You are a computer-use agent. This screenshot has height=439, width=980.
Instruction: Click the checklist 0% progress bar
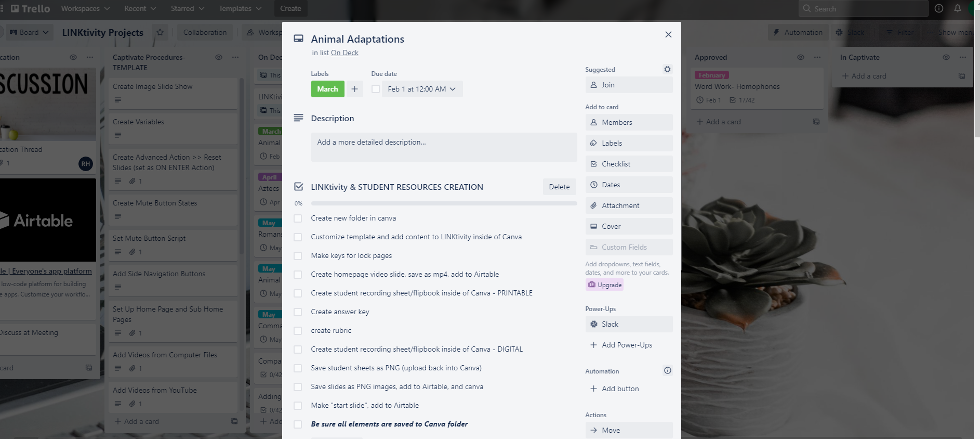tap(444, 203)
